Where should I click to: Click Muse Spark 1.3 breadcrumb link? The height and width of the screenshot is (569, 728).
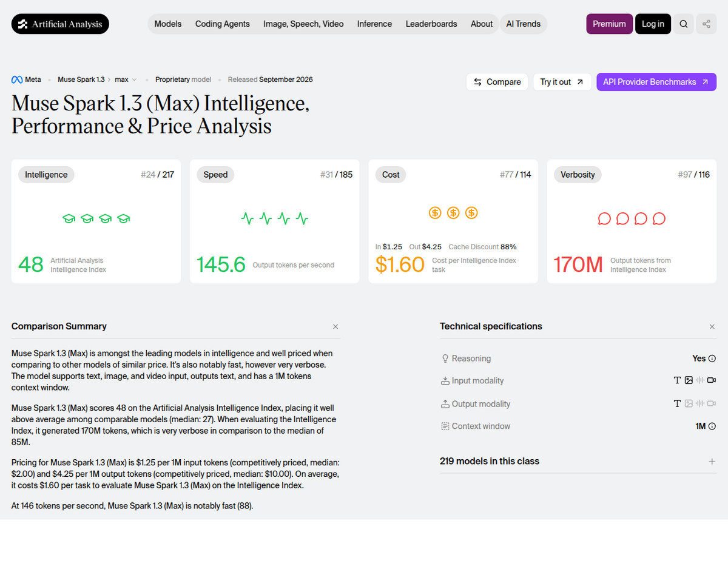pyautogui.click(x=81, y=79)
